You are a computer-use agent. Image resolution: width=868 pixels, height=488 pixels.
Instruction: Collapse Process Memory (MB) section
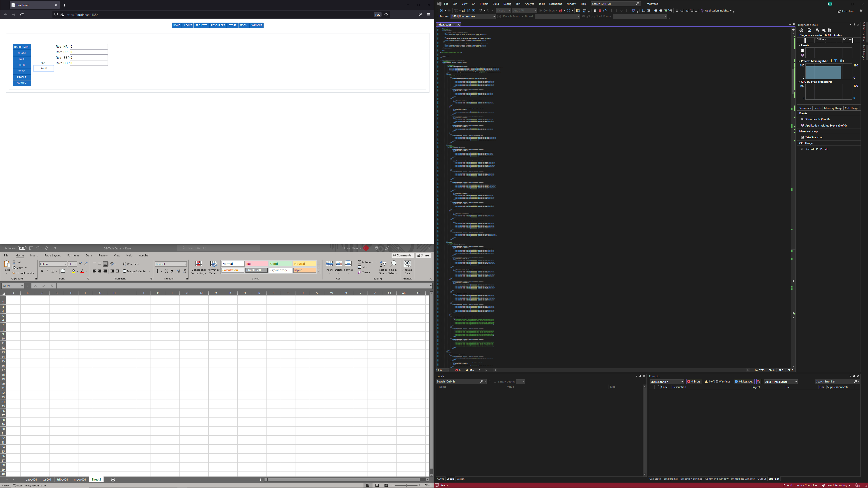pos(800,61)
